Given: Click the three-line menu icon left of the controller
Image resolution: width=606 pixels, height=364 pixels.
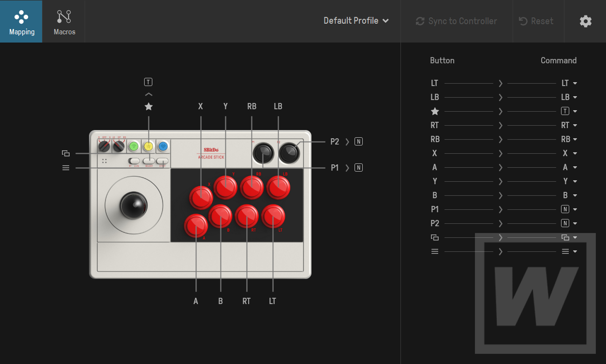Looking at the screenshot, I should [66, 168].
